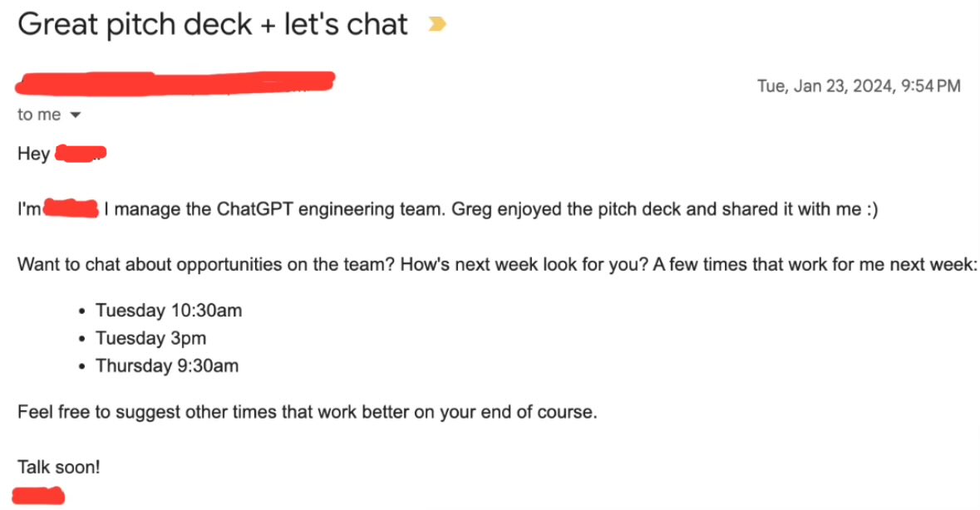The width and height of the screenshot is (980, 510).
Task: Select the "Thursday 9:30am" list item
Action: coord(167,365)
